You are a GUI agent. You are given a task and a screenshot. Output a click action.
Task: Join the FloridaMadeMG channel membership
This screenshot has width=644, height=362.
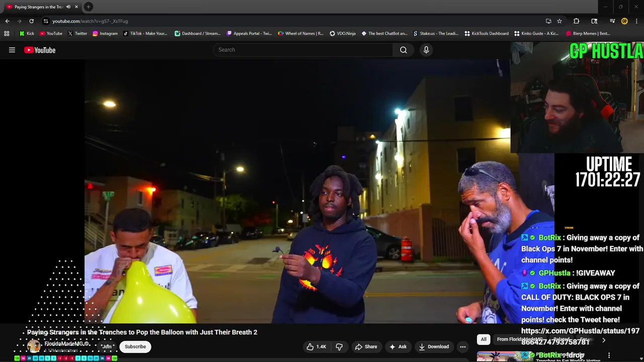(107, 346)
